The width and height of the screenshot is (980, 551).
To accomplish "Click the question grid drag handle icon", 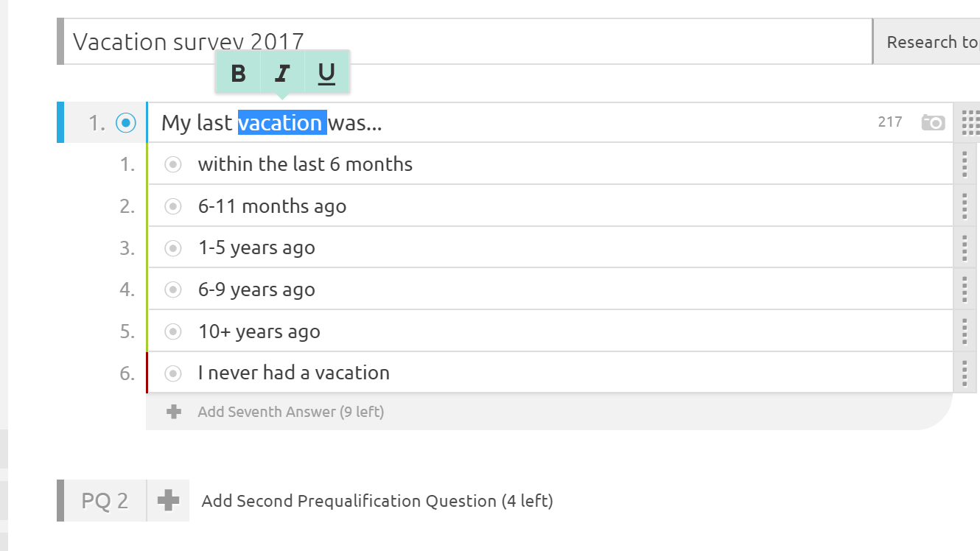I will (x=970, y=122).
